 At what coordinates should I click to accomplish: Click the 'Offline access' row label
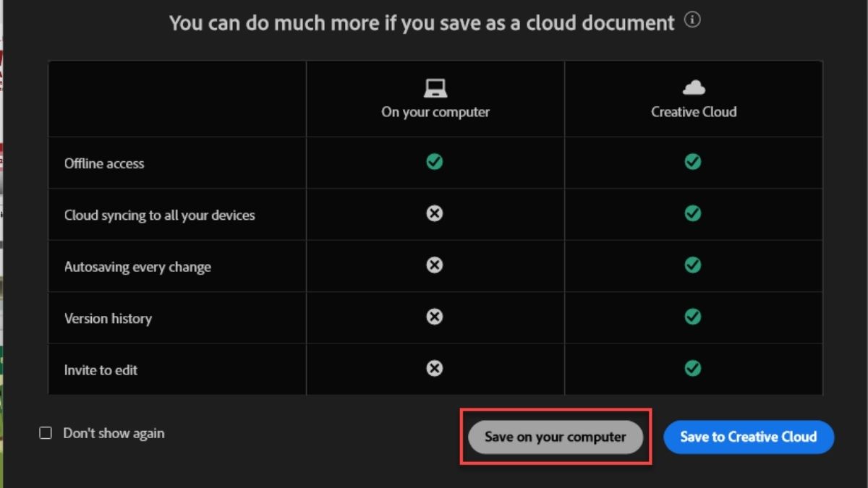[x=104, y=163]
